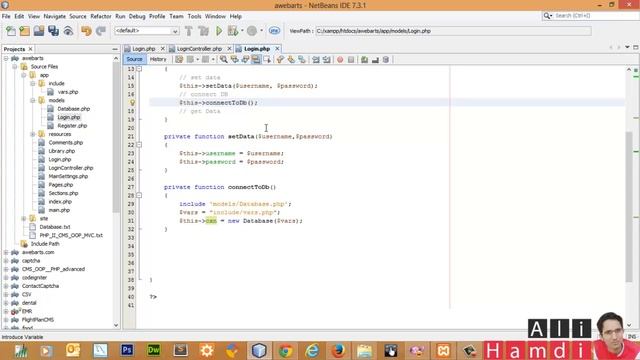
Task: Expand the awebarts.com project node
Action: click(6, 252)
